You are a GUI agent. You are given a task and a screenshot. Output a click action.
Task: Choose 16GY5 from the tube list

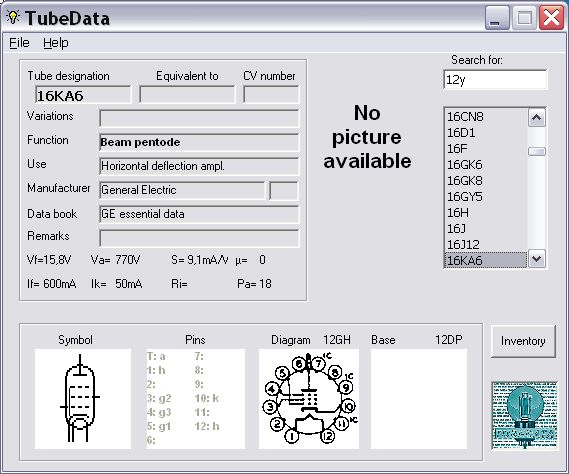(x=486, y=197)
